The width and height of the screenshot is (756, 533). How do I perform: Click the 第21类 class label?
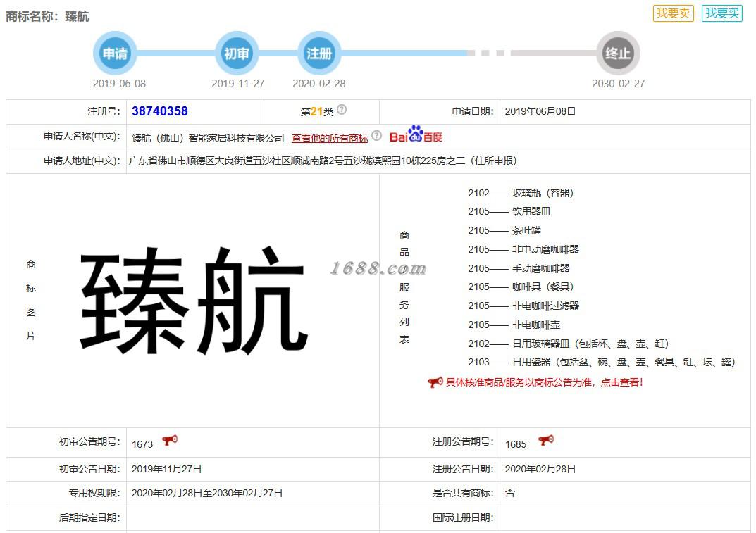(x=317, y=112)
